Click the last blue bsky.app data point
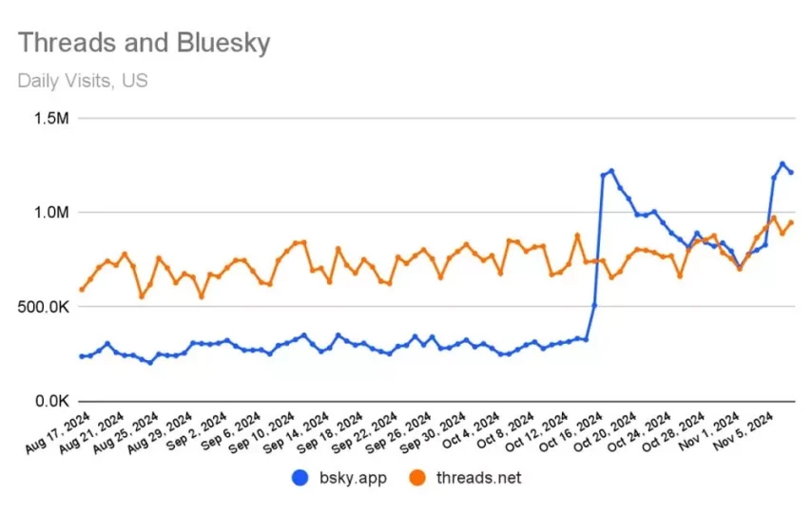 point(791,172)
